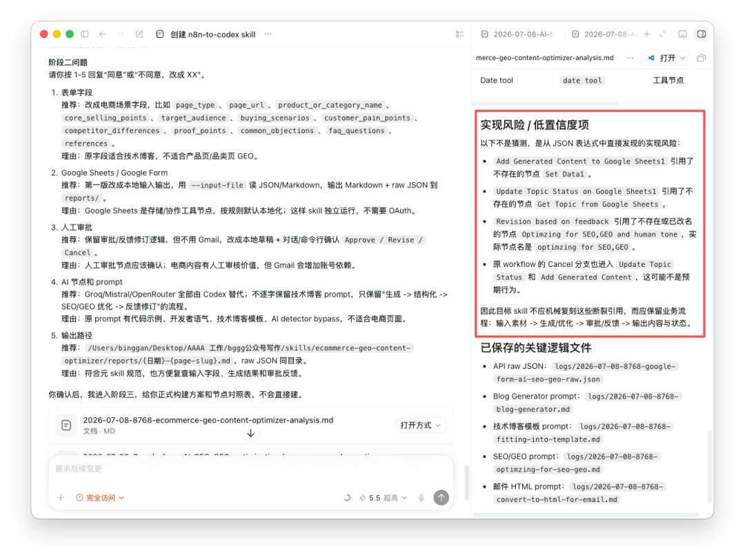Click thread title '创建 n8n-to-codex skill'

[x=213, y=34]
